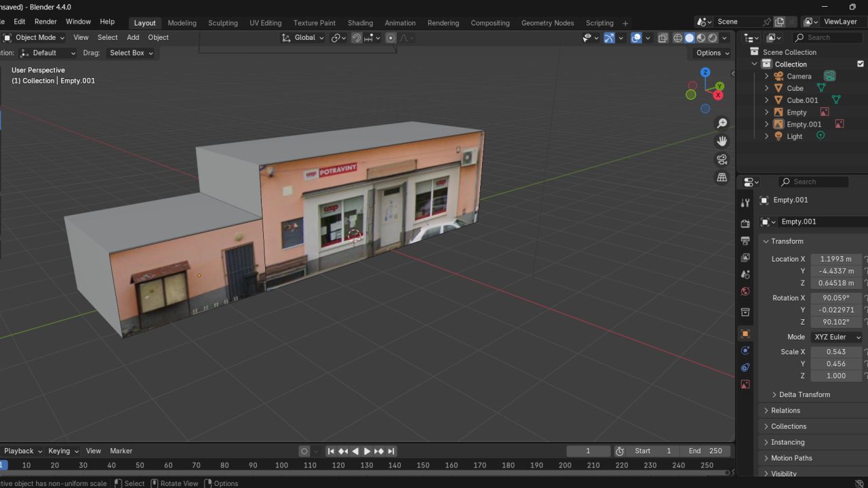
Task: Open the Tool properties tab
Action: tap(745, 203)
